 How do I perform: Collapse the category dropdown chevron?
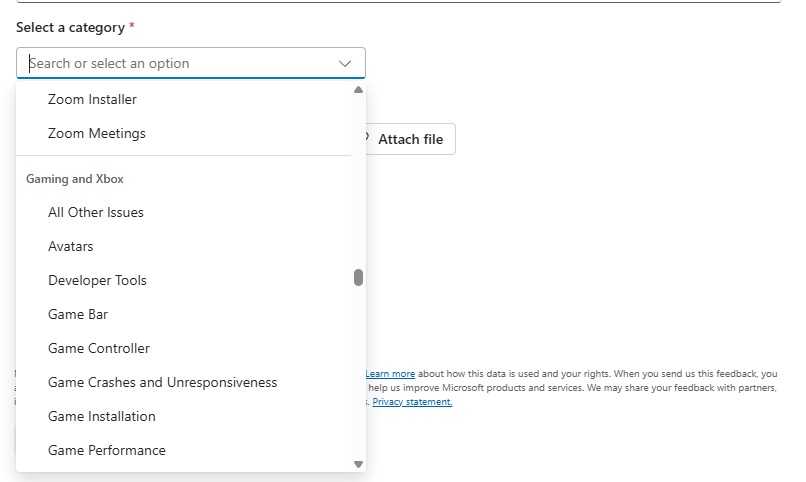(345, 63)
